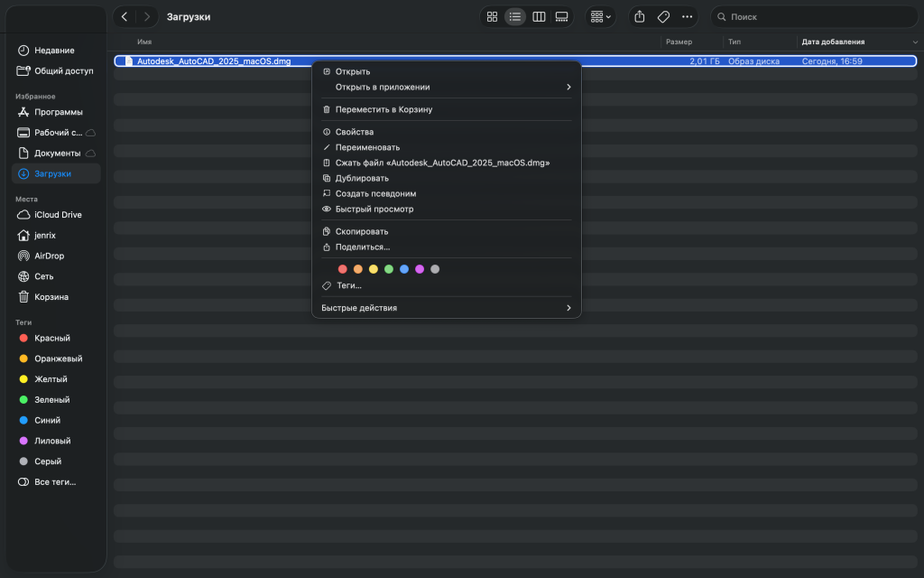This screenshot has width=924, height=578.
Task: Choose Поделиться… in the context menu
Action: click(x=446, y=247)
